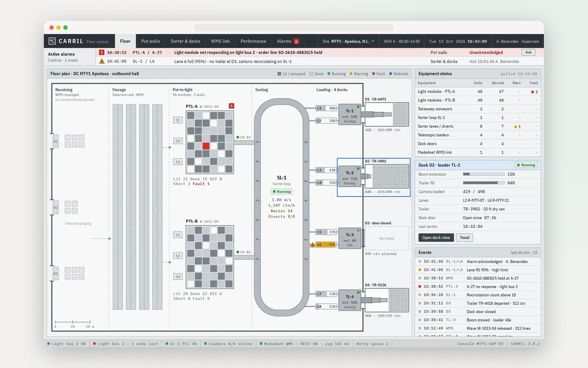Go to the WMS link tab
This screenshot has width=588, height=368.
pos(220,41)
